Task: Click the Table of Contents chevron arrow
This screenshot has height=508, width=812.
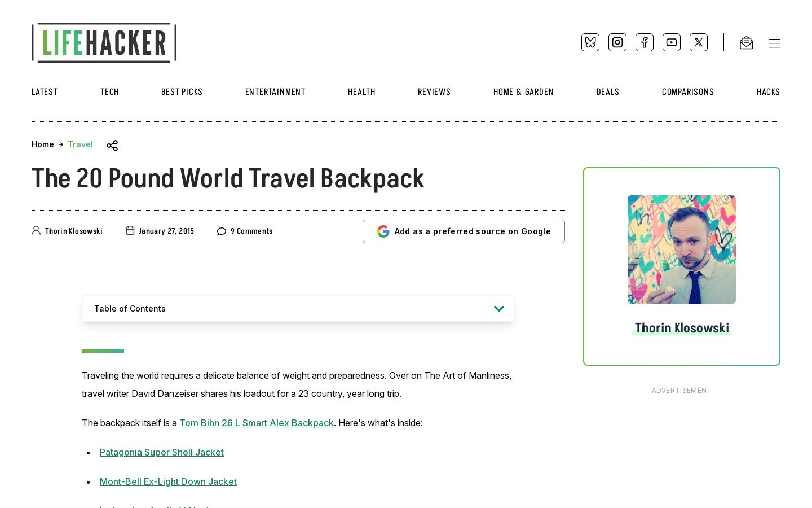Action: 499,309
